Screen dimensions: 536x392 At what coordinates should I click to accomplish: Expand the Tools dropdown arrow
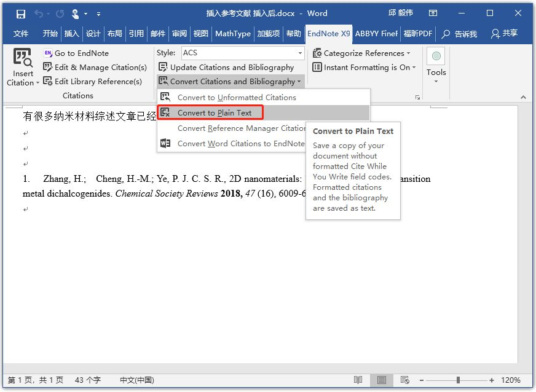[x=436, y=81]
